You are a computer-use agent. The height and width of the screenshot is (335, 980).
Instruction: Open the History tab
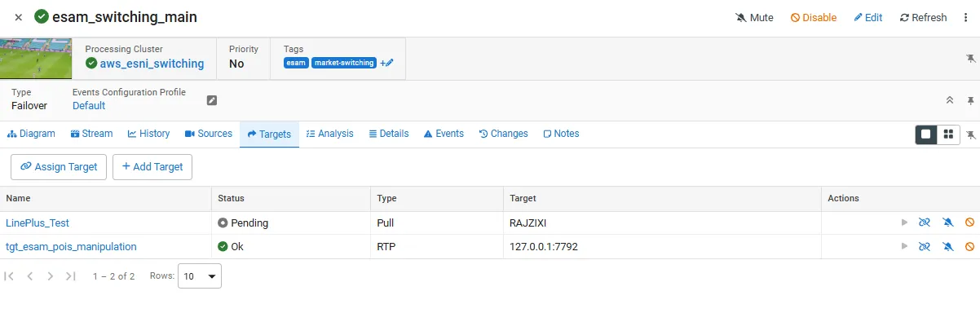point(148,134)
